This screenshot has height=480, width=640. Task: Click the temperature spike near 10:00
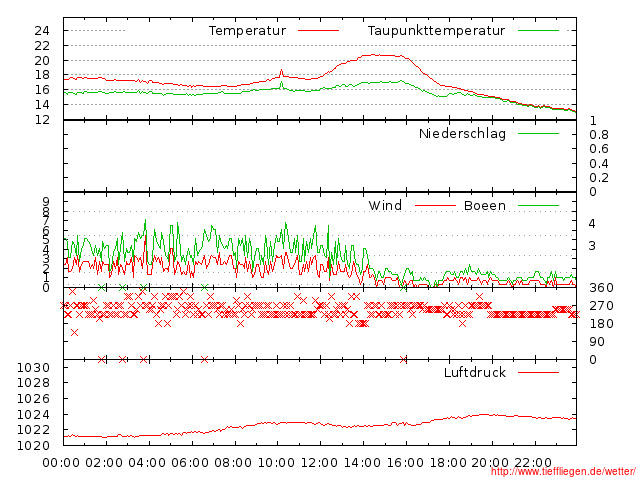[281, 73]
